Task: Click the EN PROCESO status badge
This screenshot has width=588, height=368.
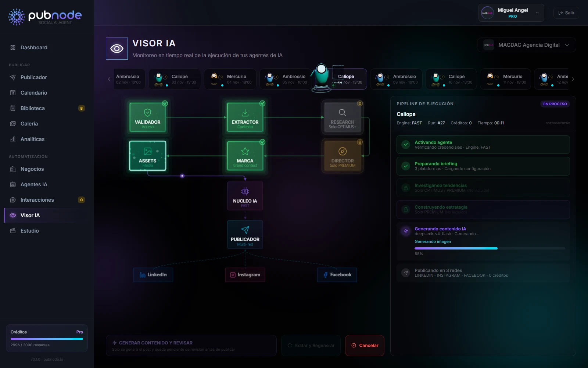Action: pos(555,104)
